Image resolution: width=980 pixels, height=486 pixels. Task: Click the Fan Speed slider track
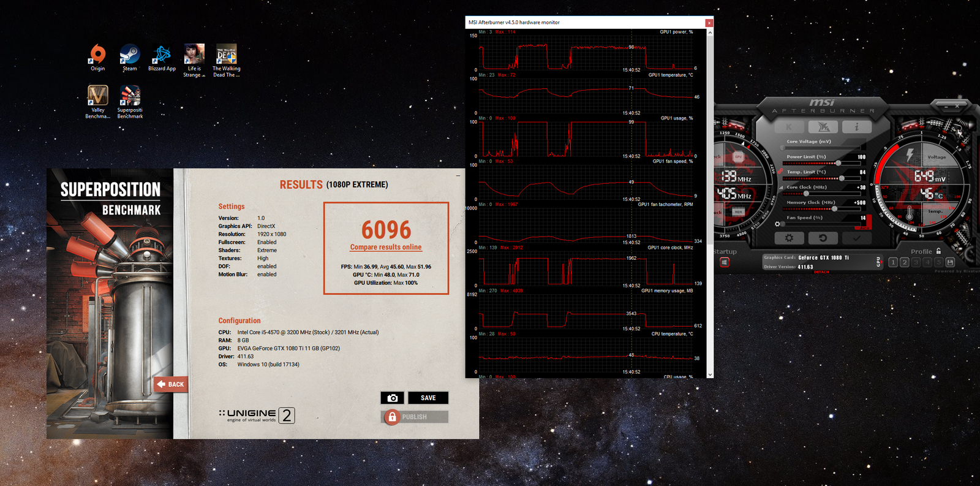821,224
